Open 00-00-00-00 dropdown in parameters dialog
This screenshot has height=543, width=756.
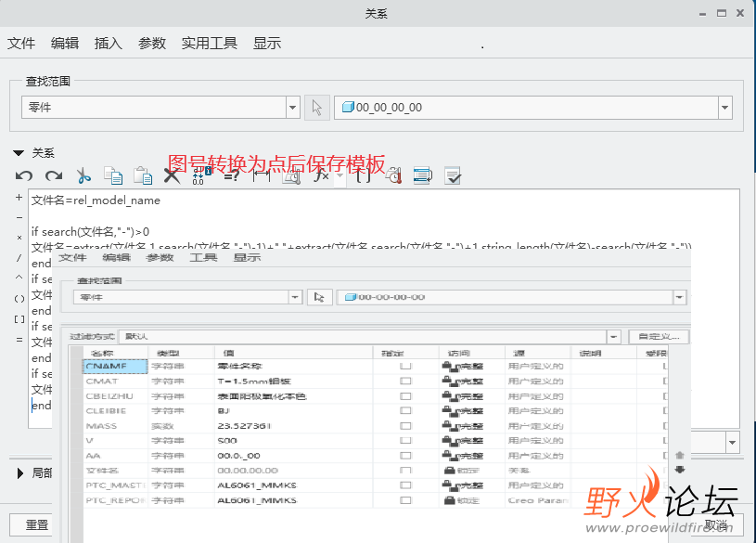pos(679,297)
